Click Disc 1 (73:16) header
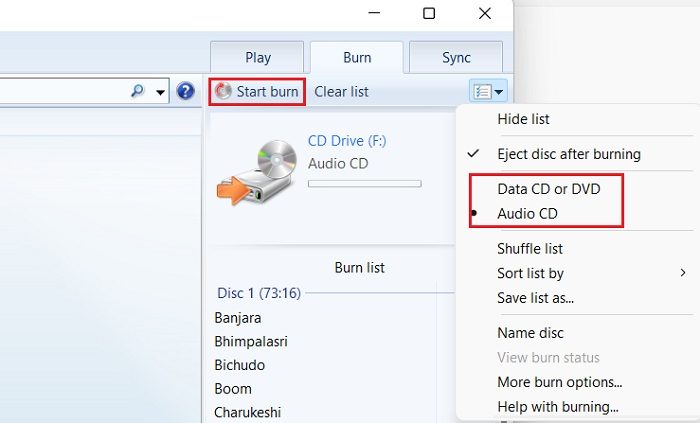 pyautogui.click(x=259, y=293)
